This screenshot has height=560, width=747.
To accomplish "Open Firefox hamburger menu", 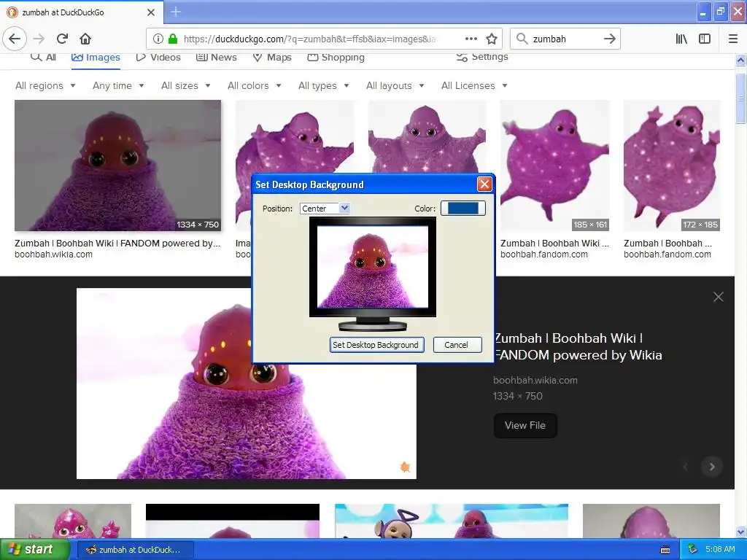I will click(x=733, y=39).
